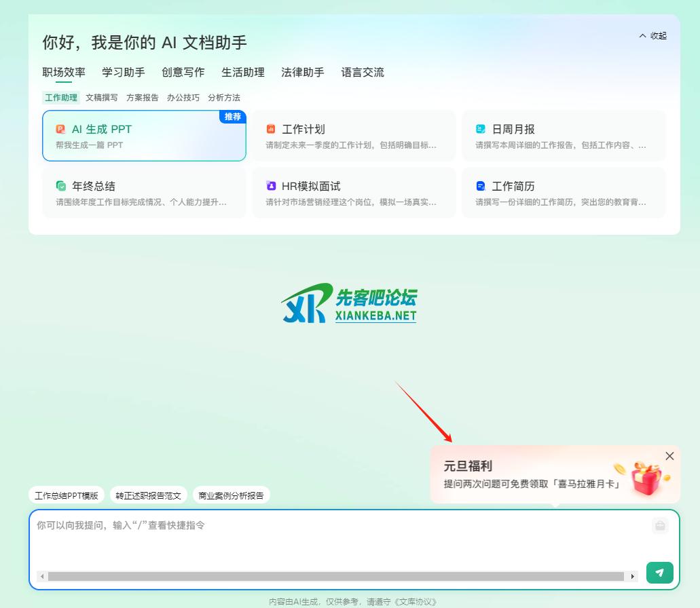
Task: Choose the 工作总结PPT模版 suggestion chip
Action: (x=67, y=495)
